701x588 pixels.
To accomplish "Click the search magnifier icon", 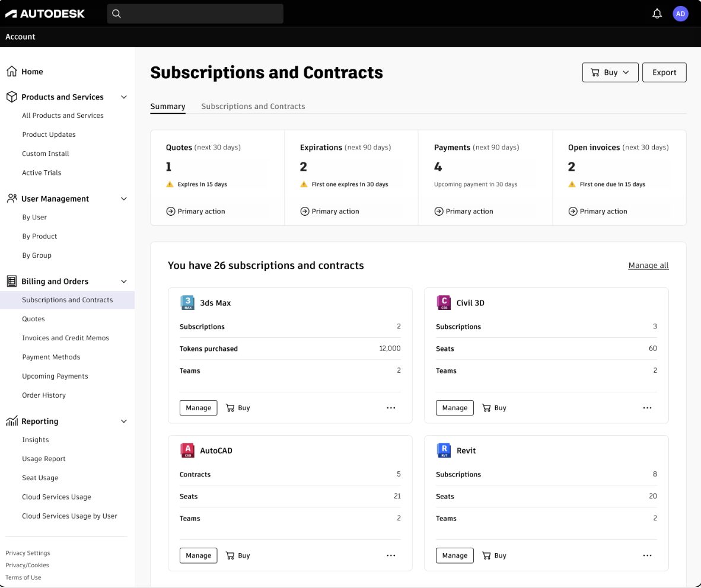I will coord(116,13).
